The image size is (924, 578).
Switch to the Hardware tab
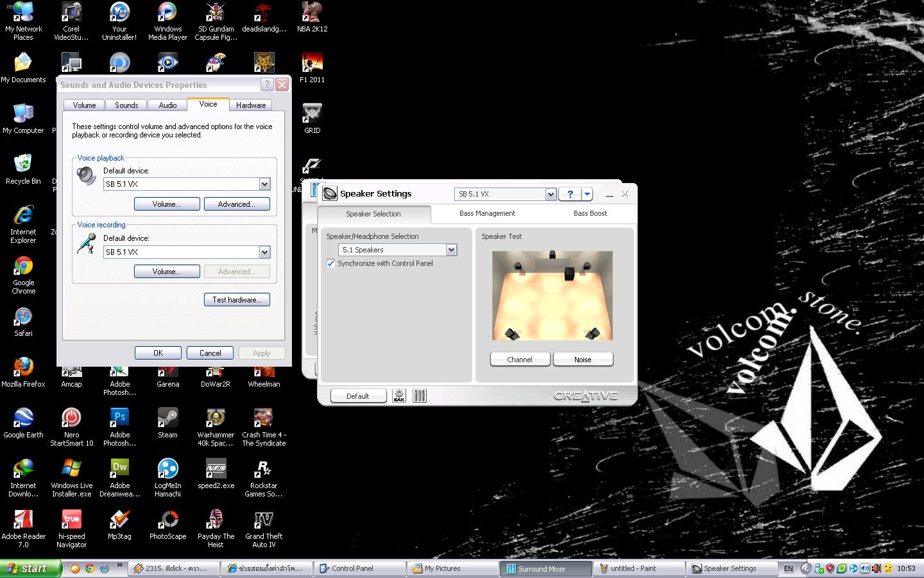[251, 105]
